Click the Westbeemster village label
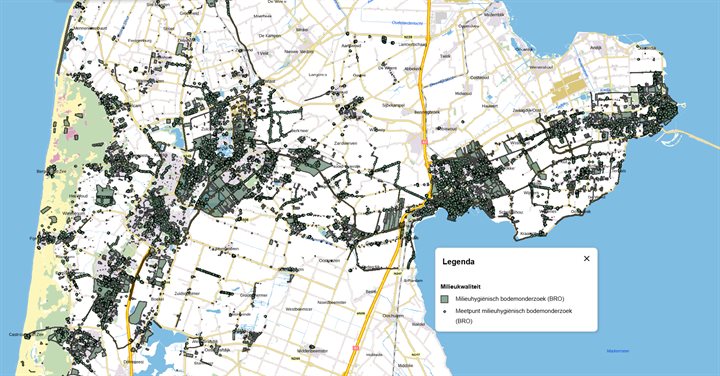 pyautogui.click(x=299, y=309)
